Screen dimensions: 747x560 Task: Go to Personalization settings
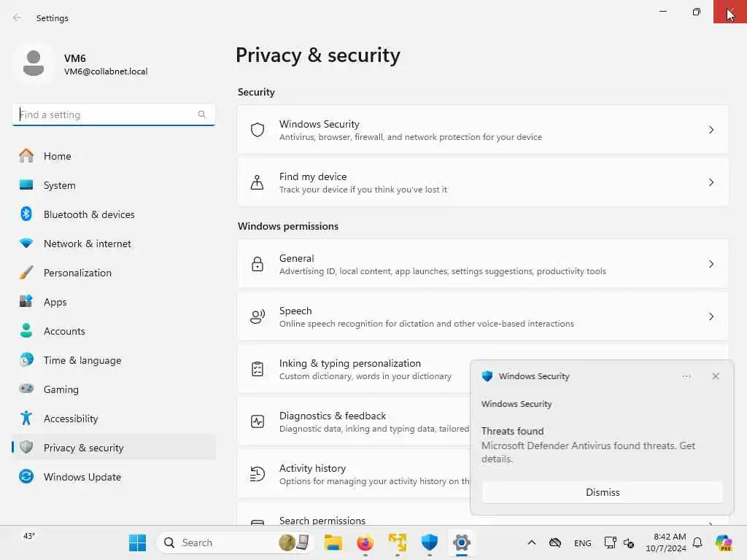pos(113,273)
